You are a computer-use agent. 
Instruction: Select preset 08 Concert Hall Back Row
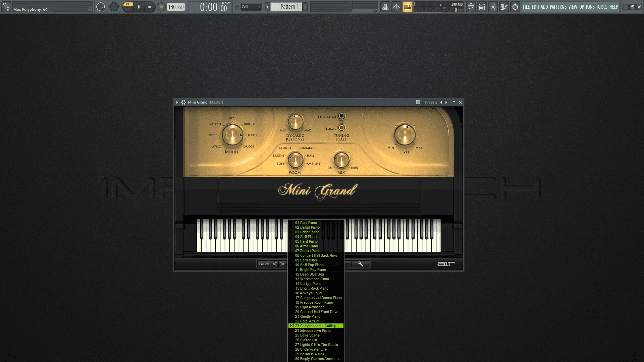(x=316, y=255)
